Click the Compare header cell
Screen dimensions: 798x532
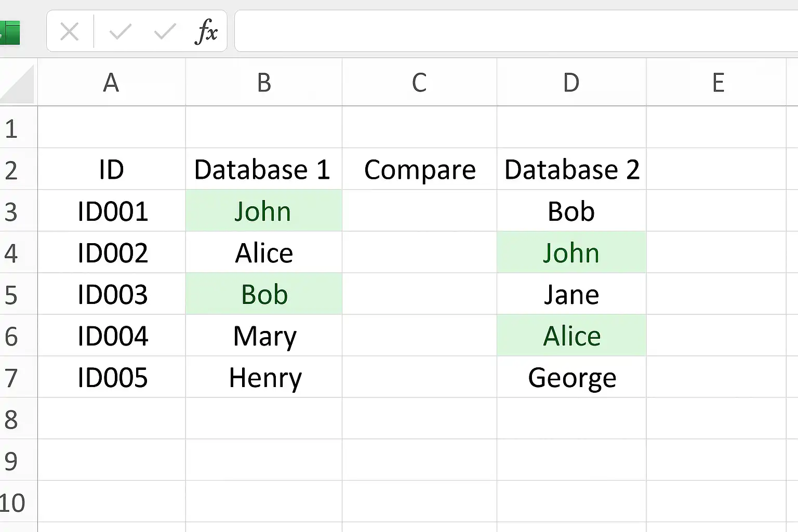[x=419, y=169]
